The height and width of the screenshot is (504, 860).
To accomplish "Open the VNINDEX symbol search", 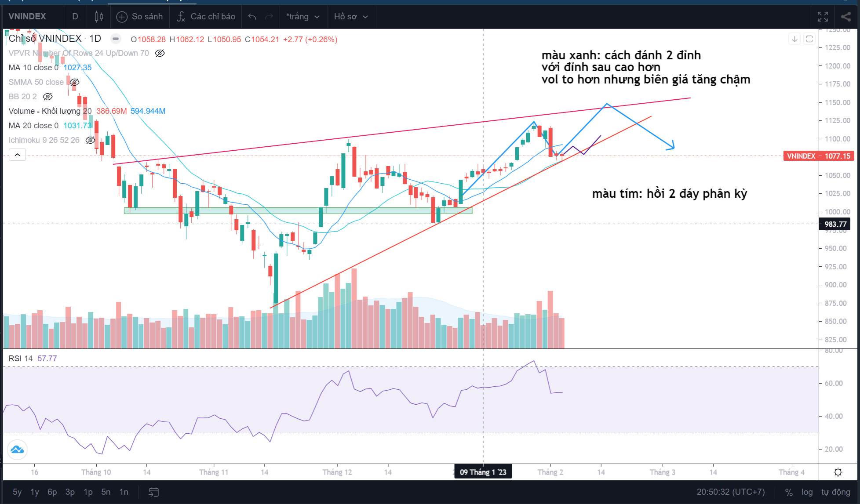I will pos(27,17).
